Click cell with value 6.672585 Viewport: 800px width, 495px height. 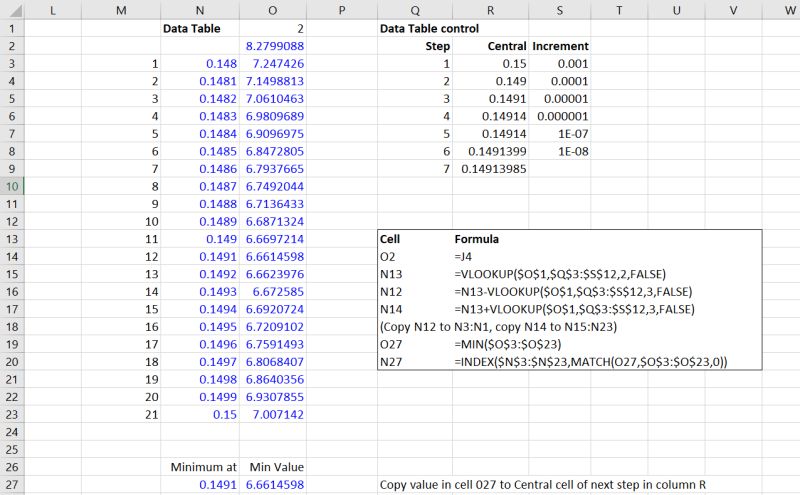[x=273, y=292]
